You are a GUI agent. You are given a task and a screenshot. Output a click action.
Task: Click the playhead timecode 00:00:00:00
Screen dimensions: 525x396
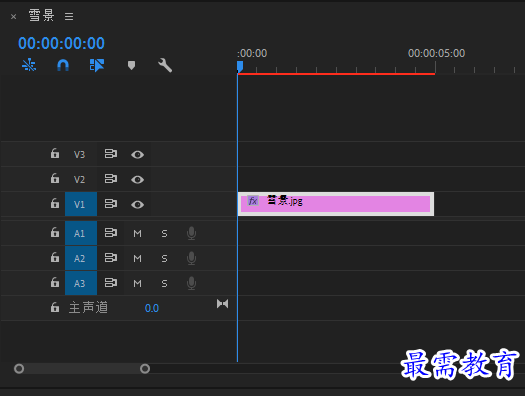pos(61,43)
